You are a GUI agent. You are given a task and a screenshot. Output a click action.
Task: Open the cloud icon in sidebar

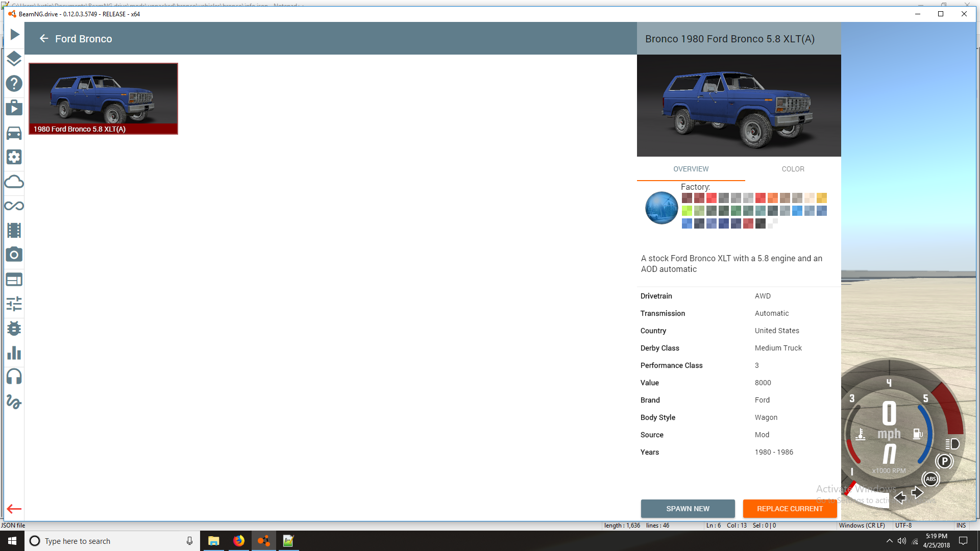pos(14,181)
